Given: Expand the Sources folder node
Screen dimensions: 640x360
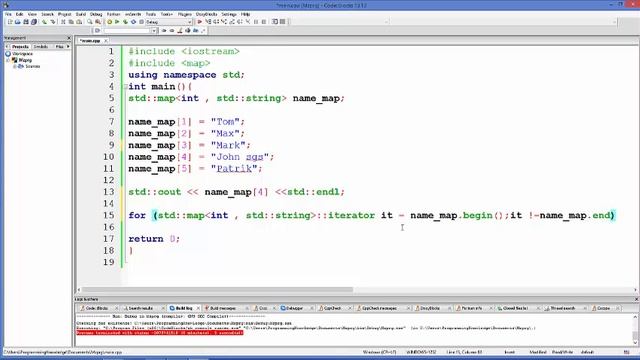Looking at the screenshot, I should click(x=15, y=66).
